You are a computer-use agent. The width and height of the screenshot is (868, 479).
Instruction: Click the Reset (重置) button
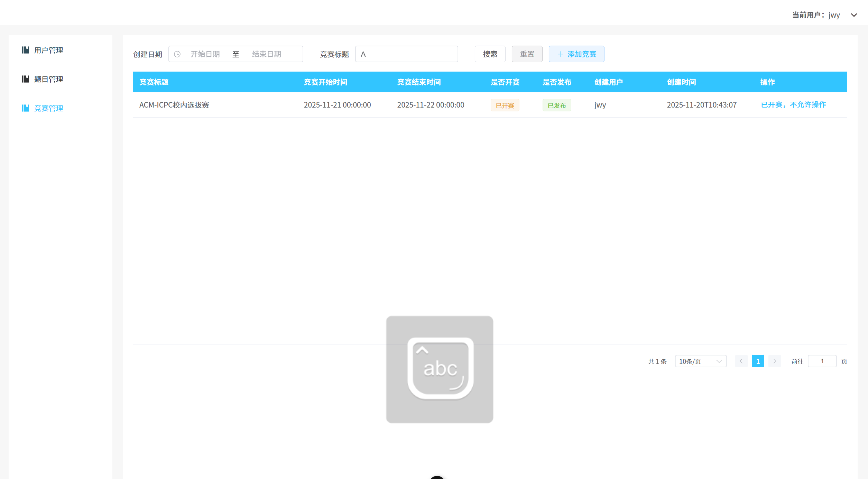point(527,54)
